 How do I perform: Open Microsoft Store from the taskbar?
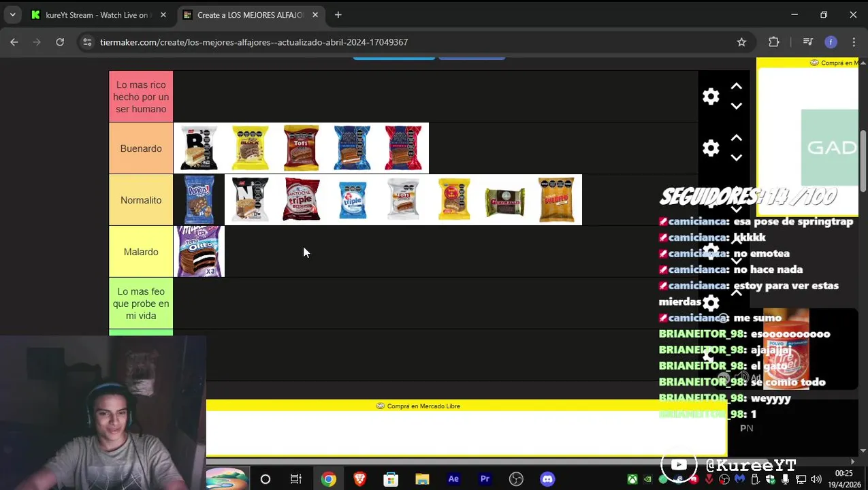coord(391,479)
